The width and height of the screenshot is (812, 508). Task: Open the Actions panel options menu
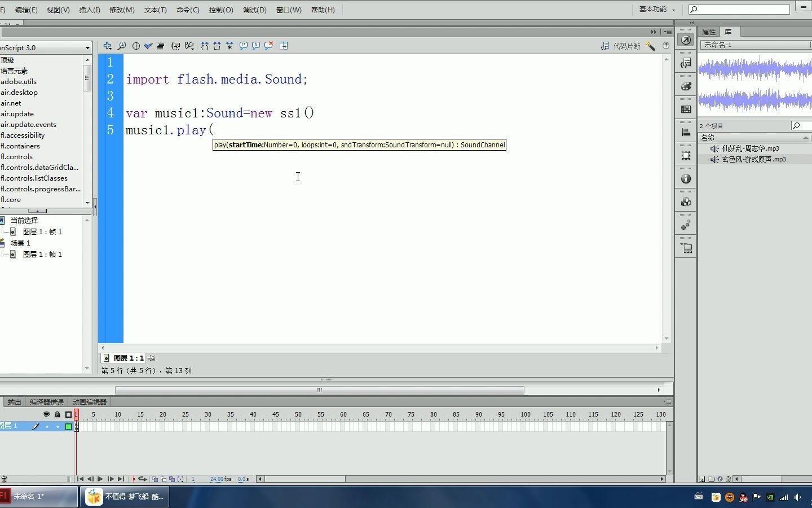[668, 32]
